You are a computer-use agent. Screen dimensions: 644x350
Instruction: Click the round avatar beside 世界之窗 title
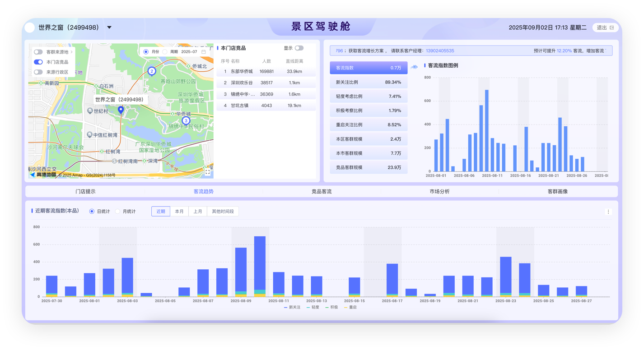click(29, 28)
